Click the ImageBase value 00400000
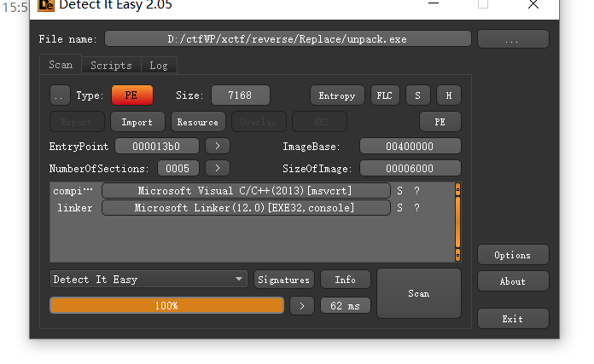 (x=411, y=147)
